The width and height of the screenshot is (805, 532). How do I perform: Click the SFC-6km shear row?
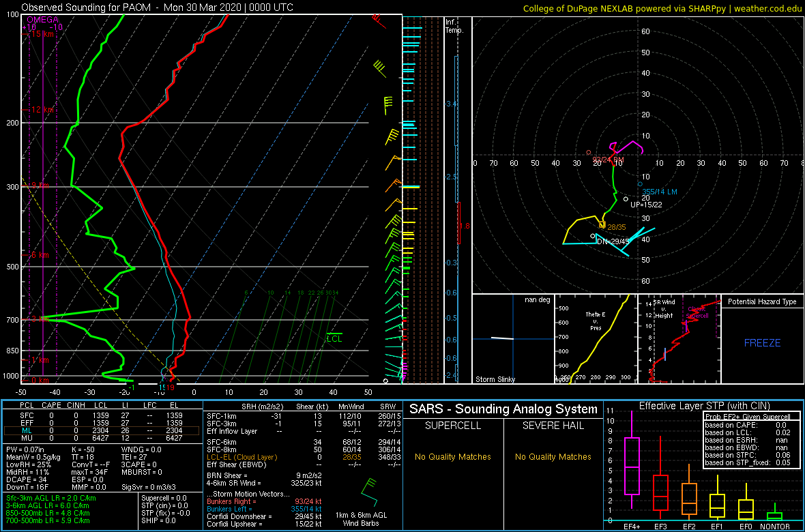(304, 443)
